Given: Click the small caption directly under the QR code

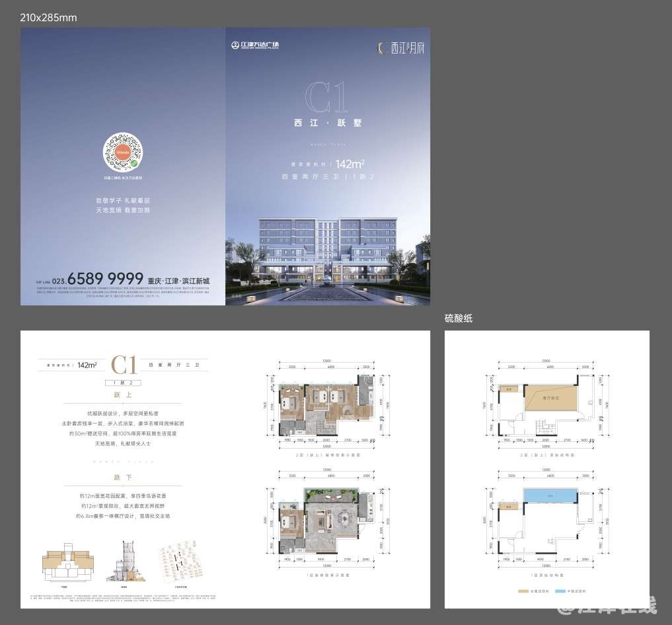Looking at the screenshot, I should 123,178.
